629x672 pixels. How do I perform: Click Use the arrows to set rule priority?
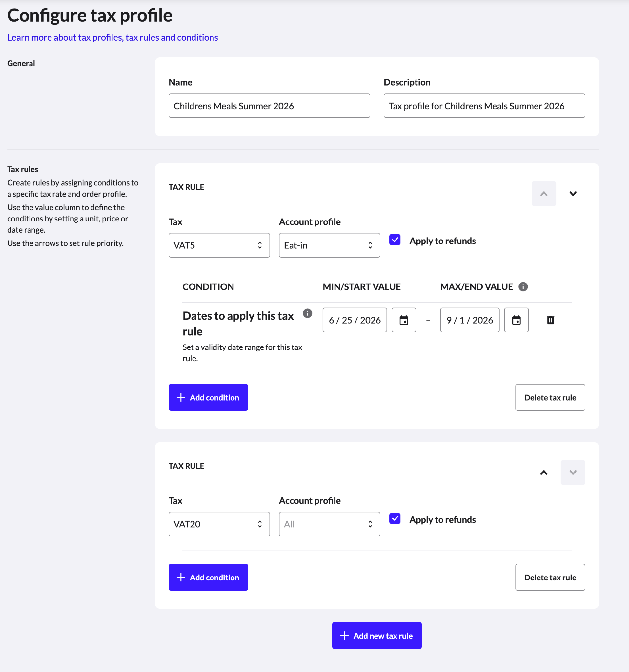point(66,243)
